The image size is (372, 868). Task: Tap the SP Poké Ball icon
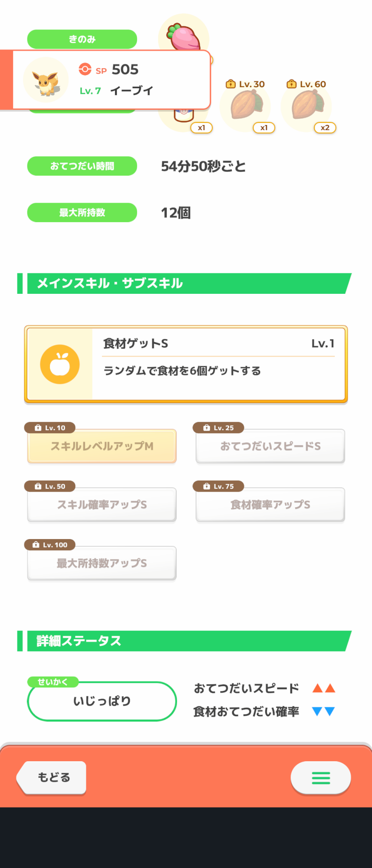85,69
